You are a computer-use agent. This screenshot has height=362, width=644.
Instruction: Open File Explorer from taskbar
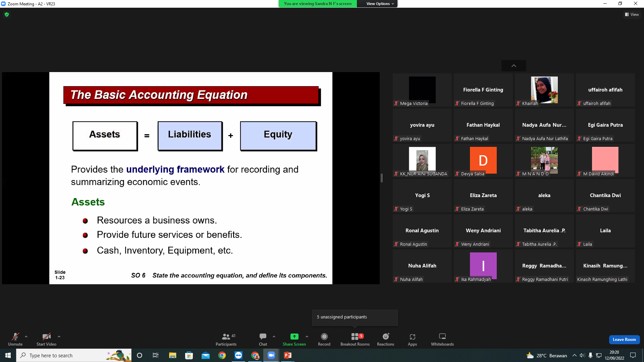click(172, 355)
